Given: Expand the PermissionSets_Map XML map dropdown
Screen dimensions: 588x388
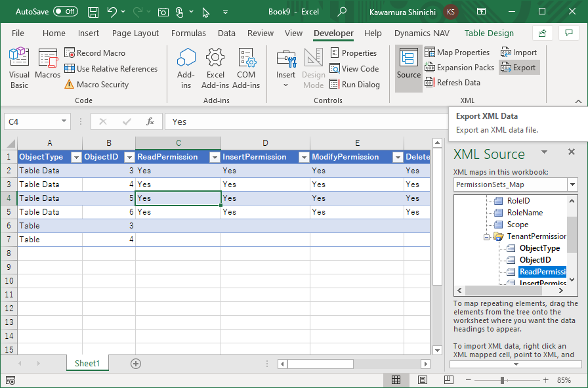Looking at the screenshot, I should [572, 184].
